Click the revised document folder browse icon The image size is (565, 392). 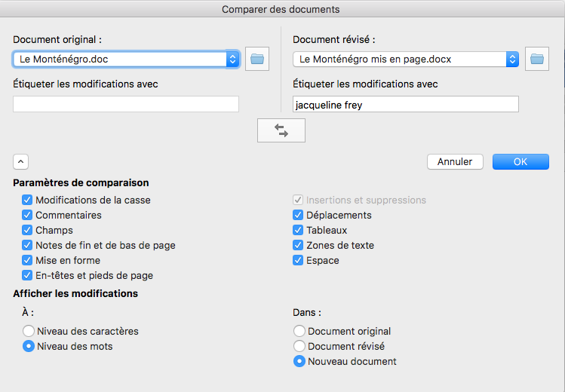(536, 59)
